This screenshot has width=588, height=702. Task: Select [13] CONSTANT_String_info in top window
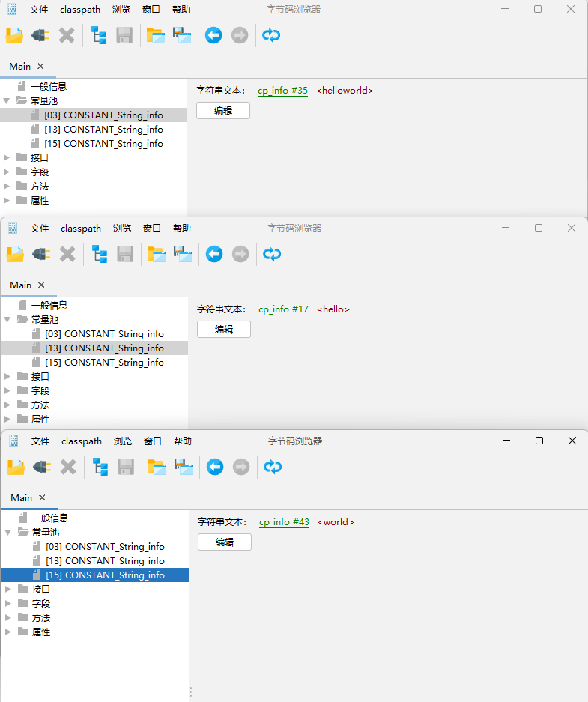point(103,130)
